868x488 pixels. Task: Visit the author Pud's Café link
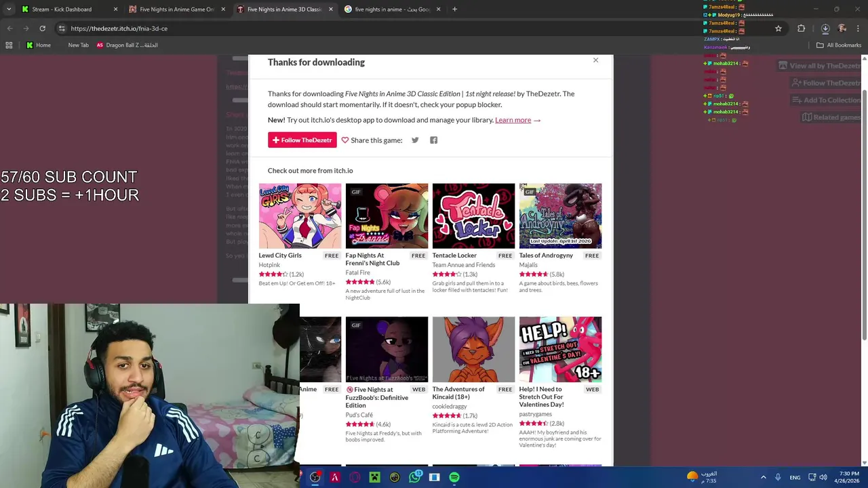point(359,415)
